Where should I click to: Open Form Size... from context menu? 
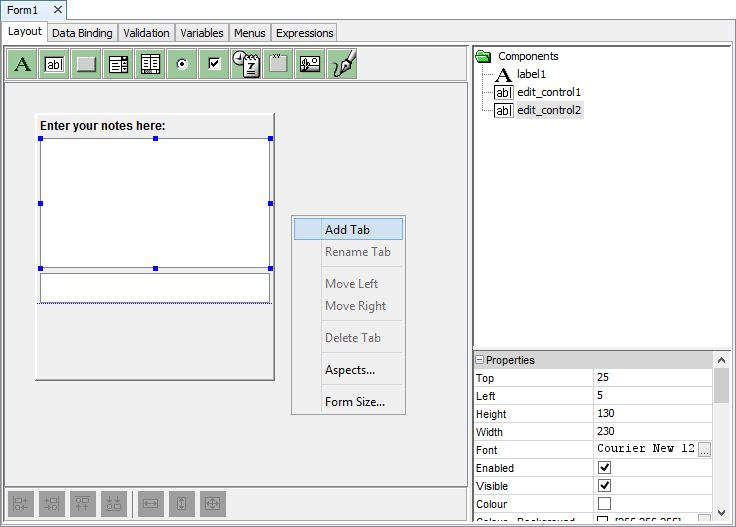pos(354,402)
